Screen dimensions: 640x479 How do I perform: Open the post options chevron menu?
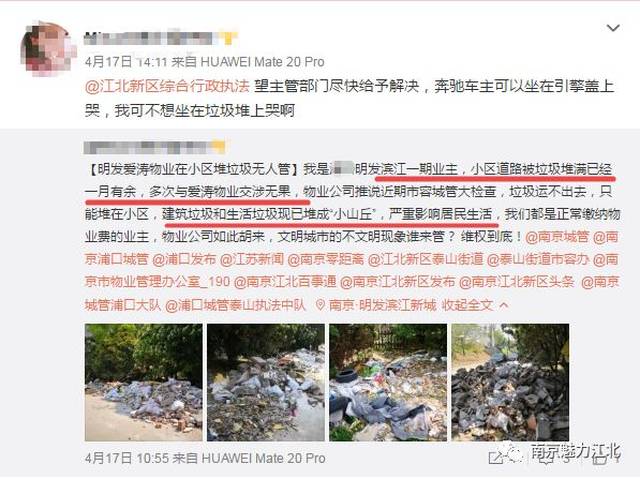[613, 28]
